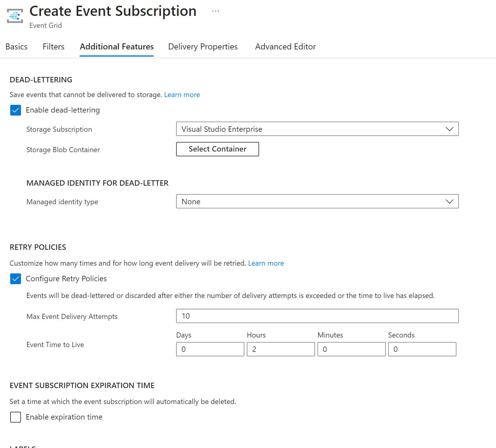Open Learn more link for retry policies

[x=266, y=263]
